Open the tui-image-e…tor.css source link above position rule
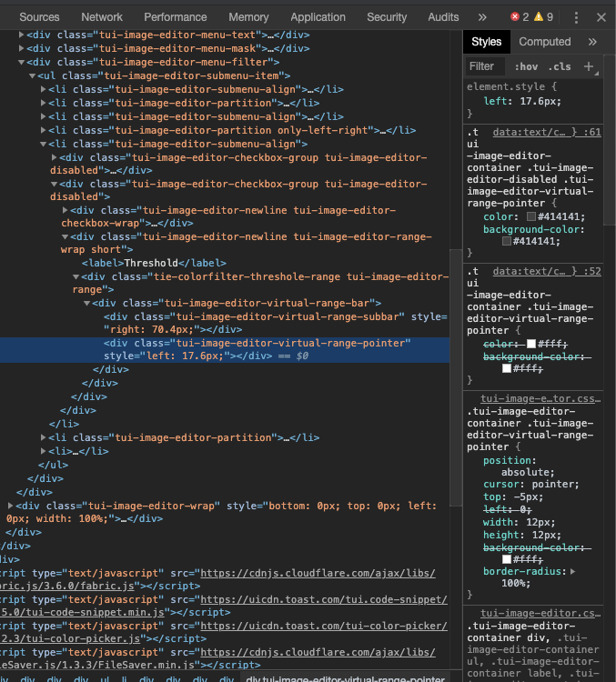This screenshot has height=682, width=616. coord(540,399)
